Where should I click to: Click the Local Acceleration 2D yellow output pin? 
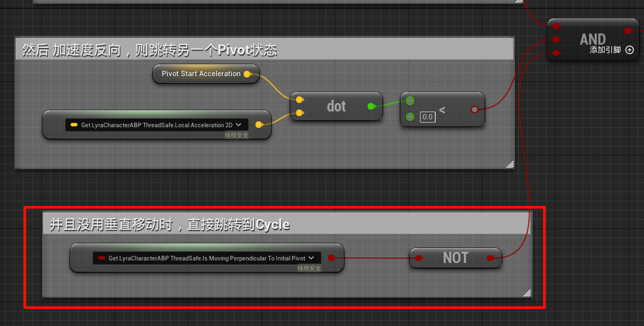pyautogui.click(x=259, y=125)
